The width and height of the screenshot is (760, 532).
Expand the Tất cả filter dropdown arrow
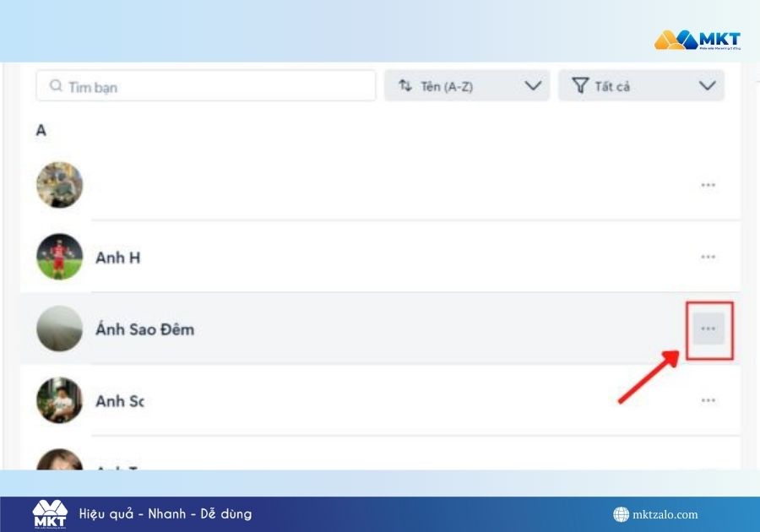pos(707,86)
